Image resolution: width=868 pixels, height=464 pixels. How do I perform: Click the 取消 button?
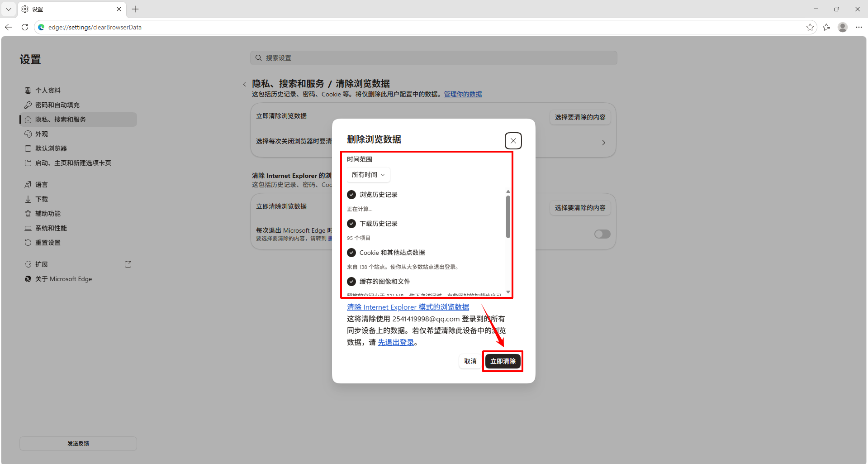[470, 361]
